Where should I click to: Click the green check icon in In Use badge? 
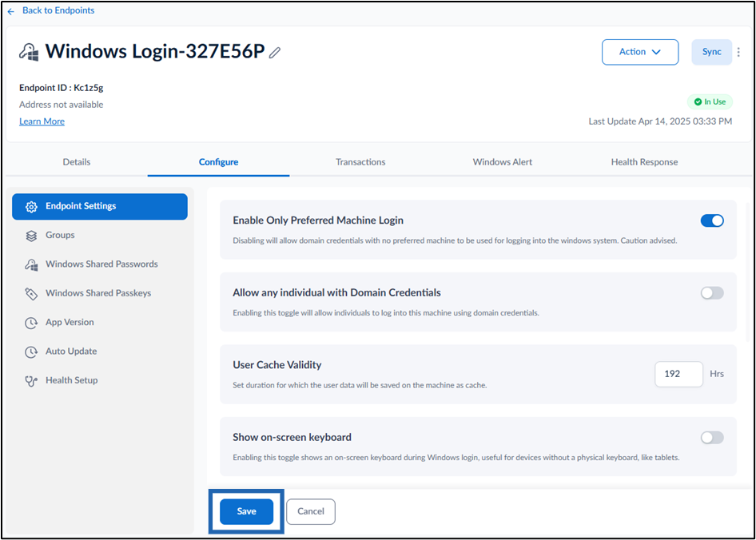[x=697, y=101]
